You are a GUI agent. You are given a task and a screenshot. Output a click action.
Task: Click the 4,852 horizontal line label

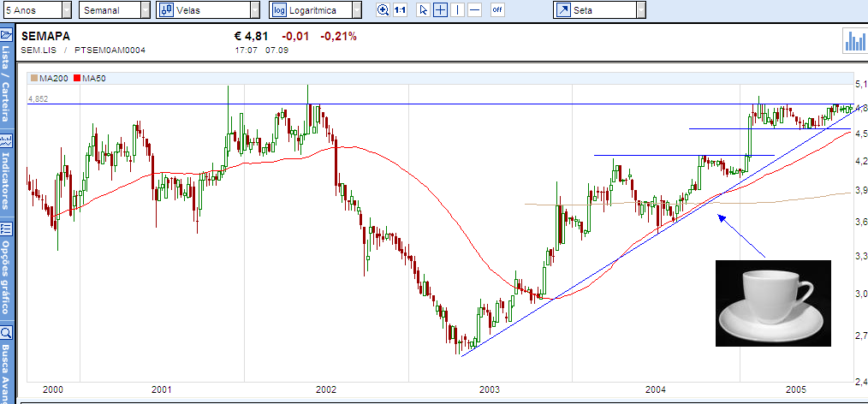coord(39,99)
